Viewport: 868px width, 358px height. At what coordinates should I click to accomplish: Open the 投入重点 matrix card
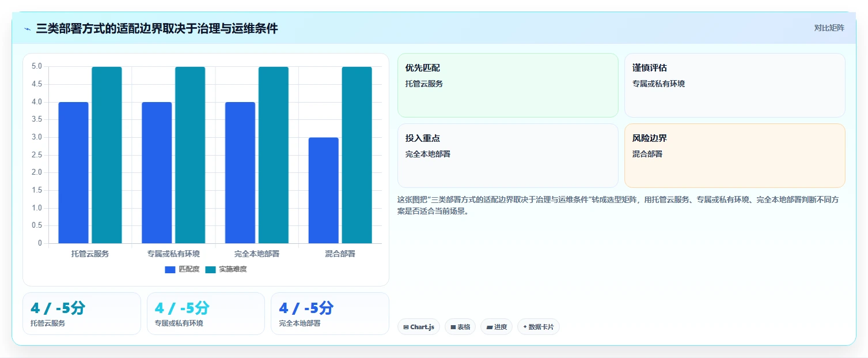pos(507,156)
